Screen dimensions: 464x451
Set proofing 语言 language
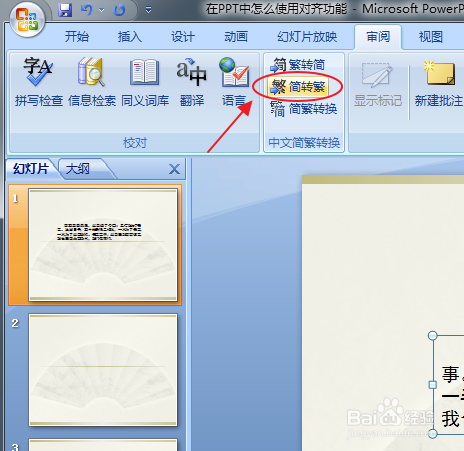click(x=234, y=82)
